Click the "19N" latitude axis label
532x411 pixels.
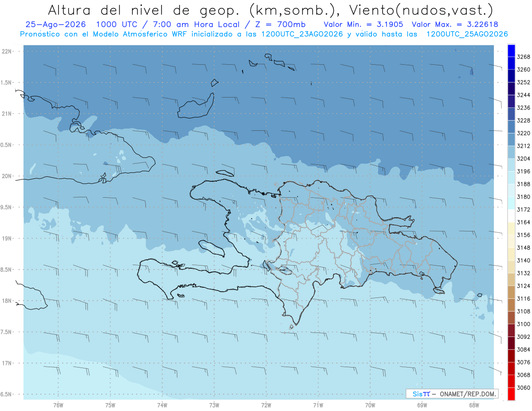[6, 239]
